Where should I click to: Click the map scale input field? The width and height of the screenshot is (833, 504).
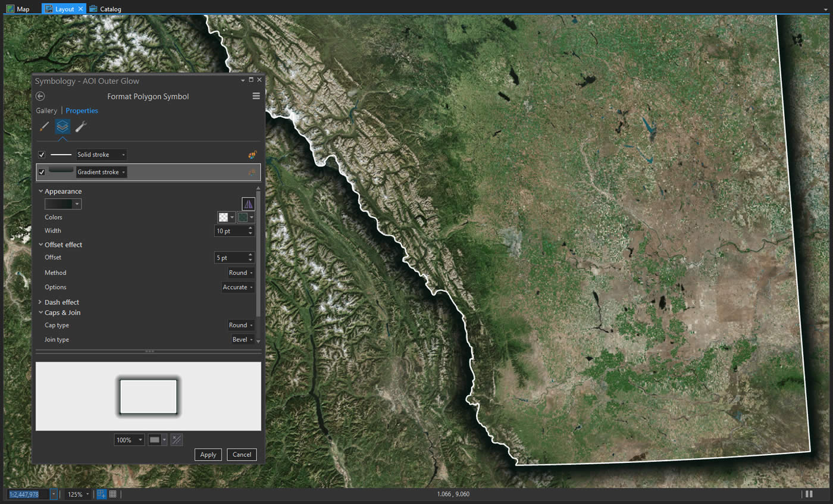(29, 494)
